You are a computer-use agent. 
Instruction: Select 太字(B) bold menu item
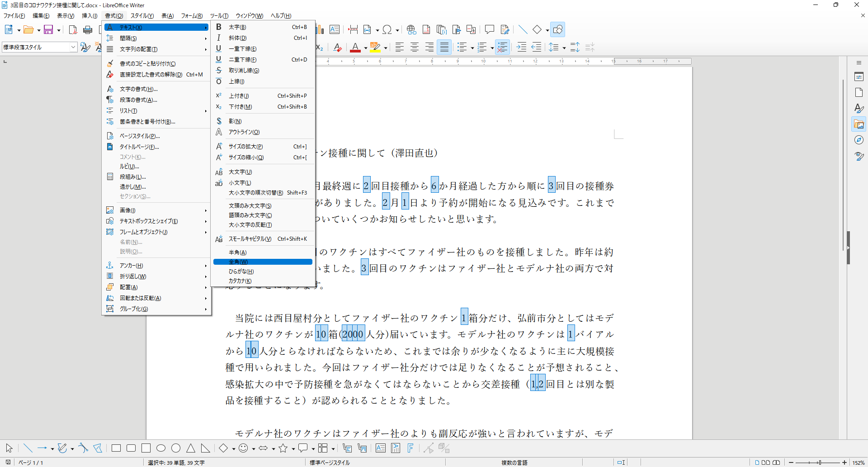[x=263, y=27]
